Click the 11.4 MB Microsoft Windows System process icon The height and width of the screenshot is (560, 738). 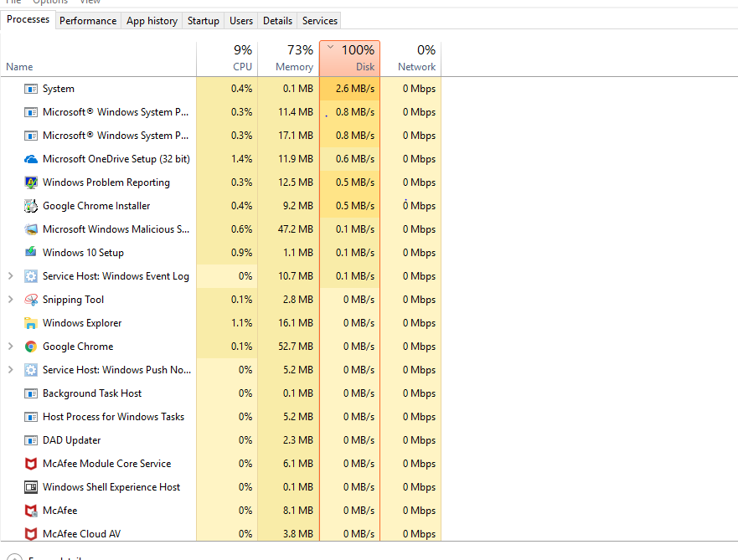pyautogui.click(x=31, y=112)
